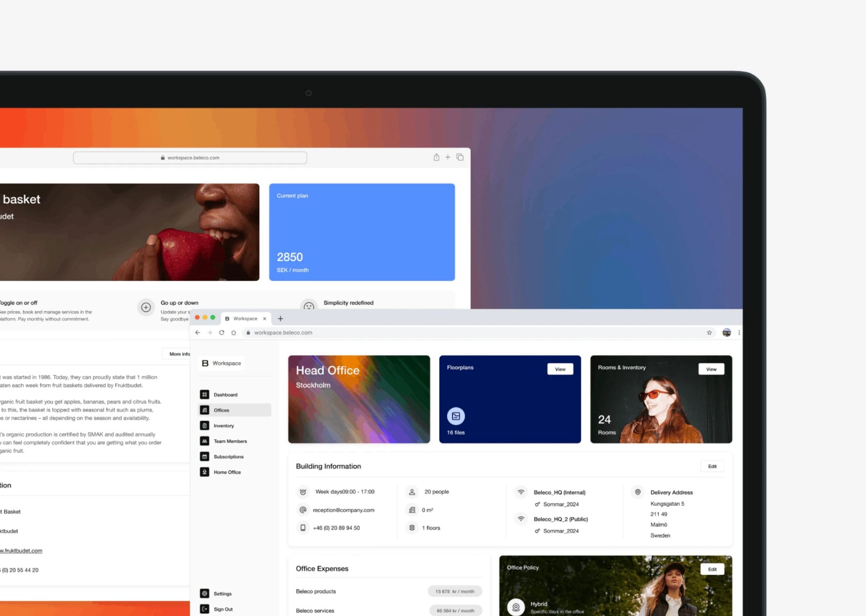This screenshot has height=616, width=866.
Task: Click the Delivery Address location pin icon
Action: (x=638, y=492)
